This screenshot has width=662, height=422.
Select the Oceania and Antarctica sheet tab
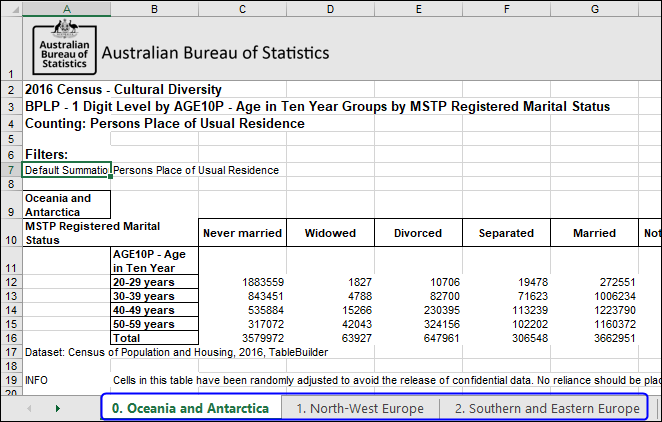[x=190, y=408]
